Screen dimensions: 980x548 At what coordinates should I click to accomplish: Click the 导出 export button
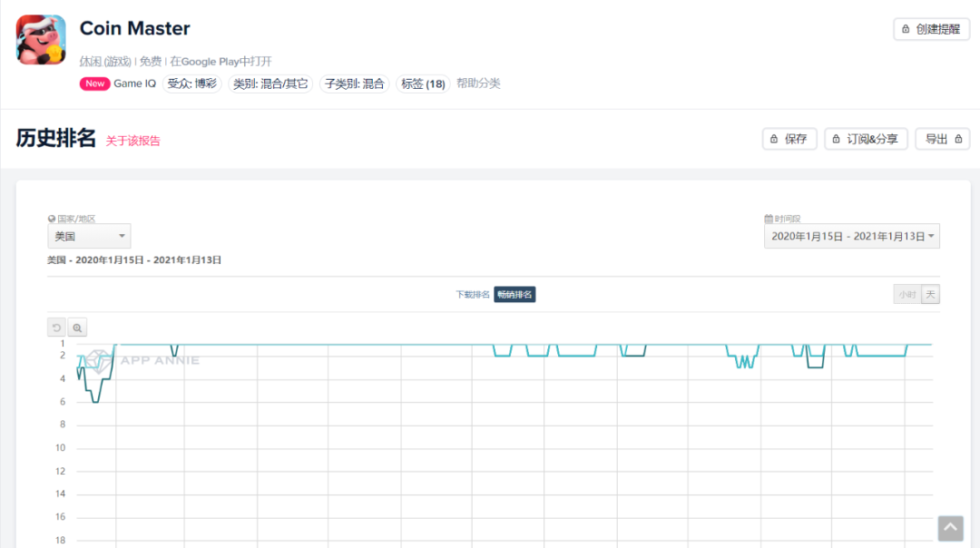pos(942,139)
